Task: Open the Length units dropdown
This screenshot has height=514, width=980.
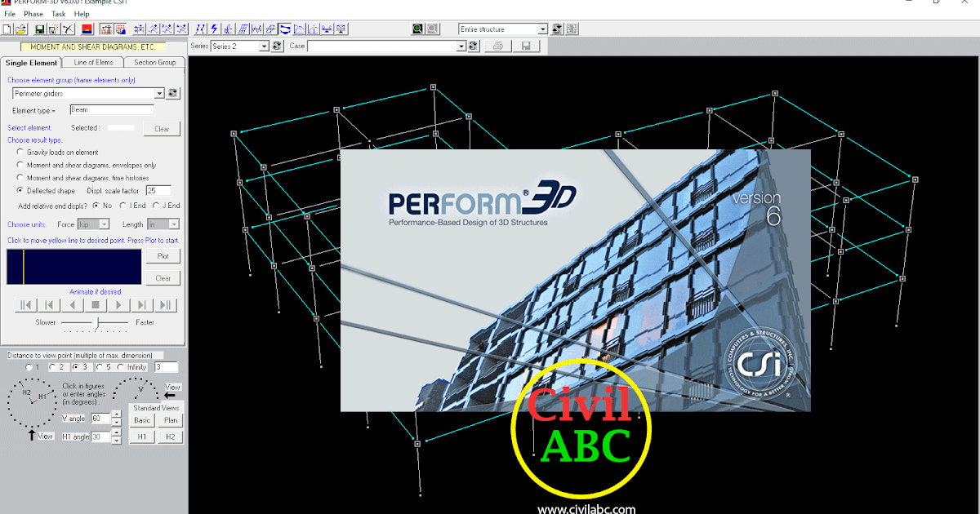Action: [x=174, y=224]
